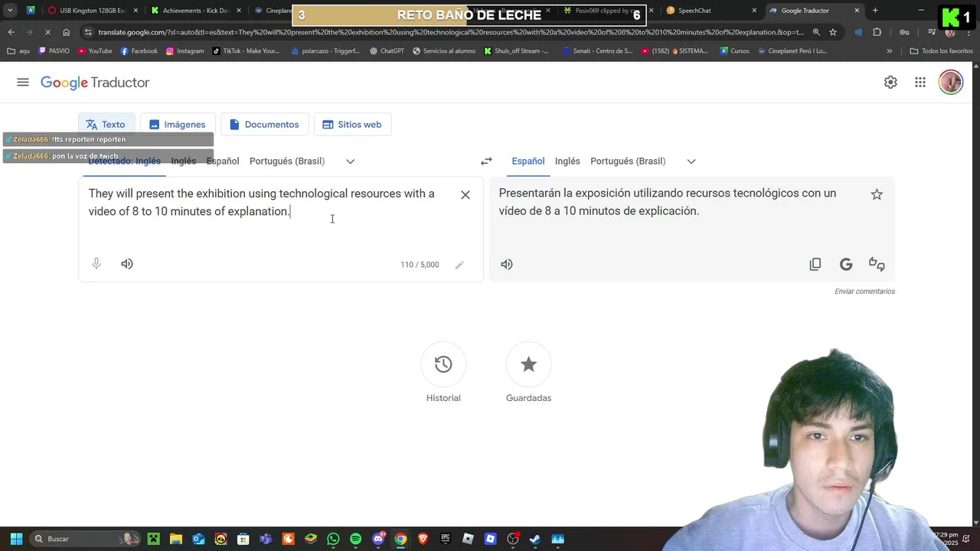Click the taskbar Buscar search box
Viewport: 980px width, 551px height.
point(86,539)
